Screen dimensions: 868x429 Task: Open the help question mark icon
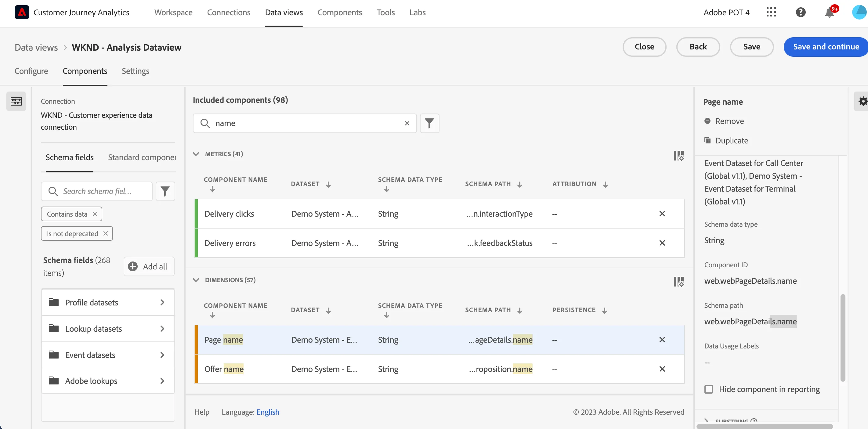pos(801,13)
